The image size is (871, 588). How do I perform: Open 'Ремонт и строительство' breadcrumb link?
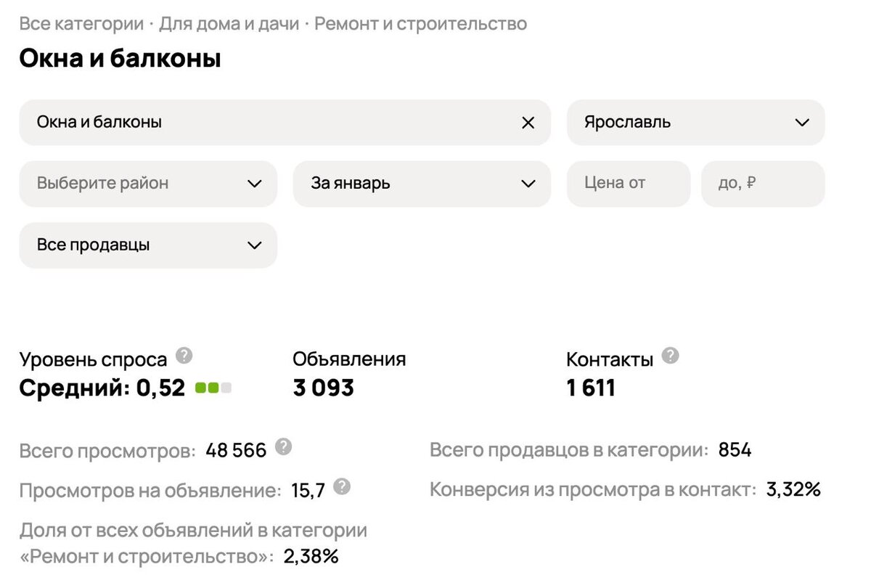pyautogui.click(x=421, y=24)
